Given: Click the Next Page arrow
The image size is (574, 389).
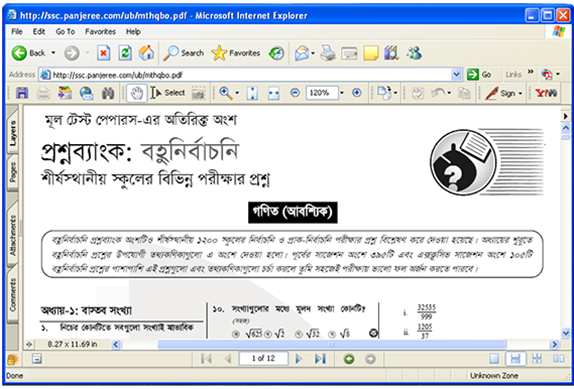Looking at the screenshot, I should pos(299,359).
